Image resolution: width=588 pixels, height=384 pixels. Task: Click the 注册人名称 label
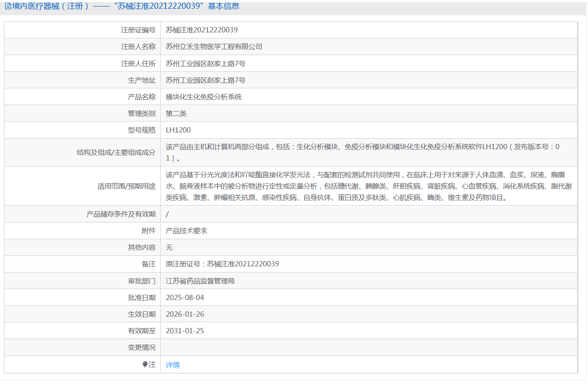click(138, 46)
